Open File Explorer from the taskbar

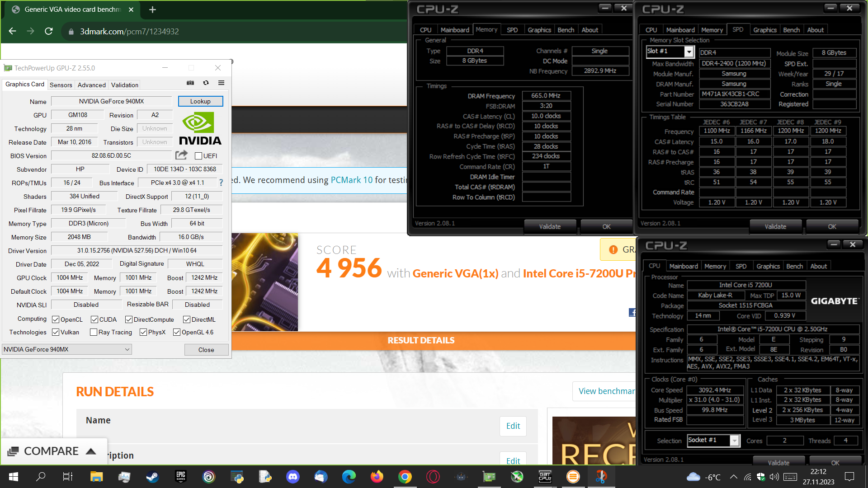(96, 477)
